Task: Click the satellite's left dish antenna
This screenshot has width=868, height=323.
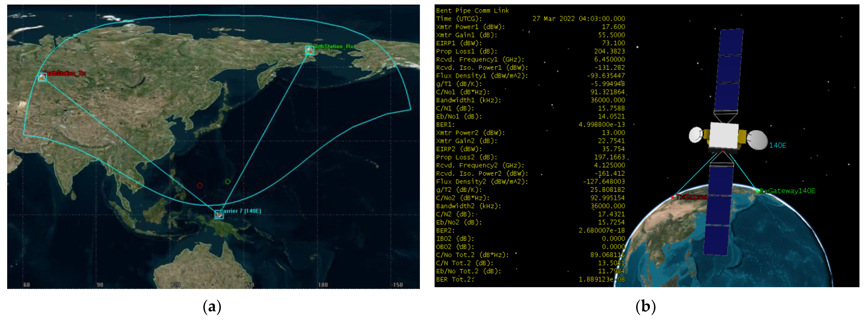Action: point(696,135)
